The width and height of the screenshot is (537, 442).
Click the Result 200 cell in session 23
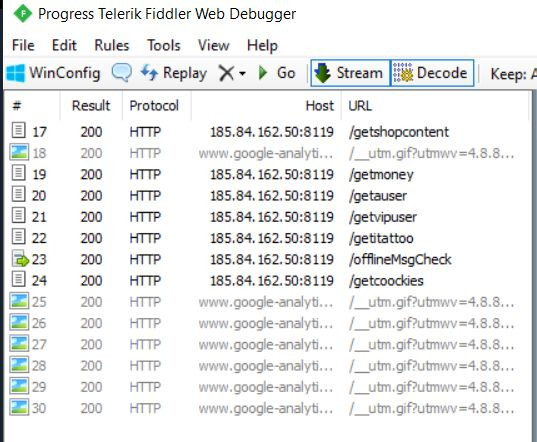(x=91, y=260)
